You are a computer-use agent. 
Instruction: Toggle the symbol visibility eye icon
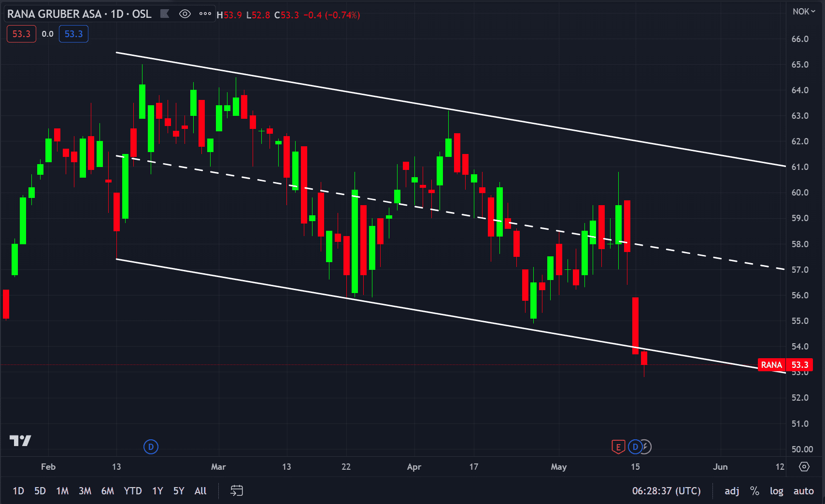pos(185,14)
